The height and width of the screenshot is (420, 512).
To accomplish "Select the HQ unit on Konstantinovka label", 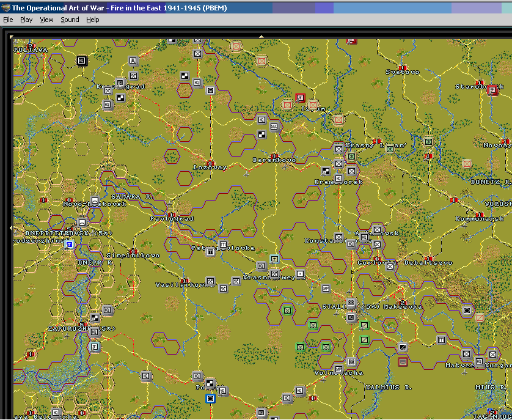I will tap(351, 244).
